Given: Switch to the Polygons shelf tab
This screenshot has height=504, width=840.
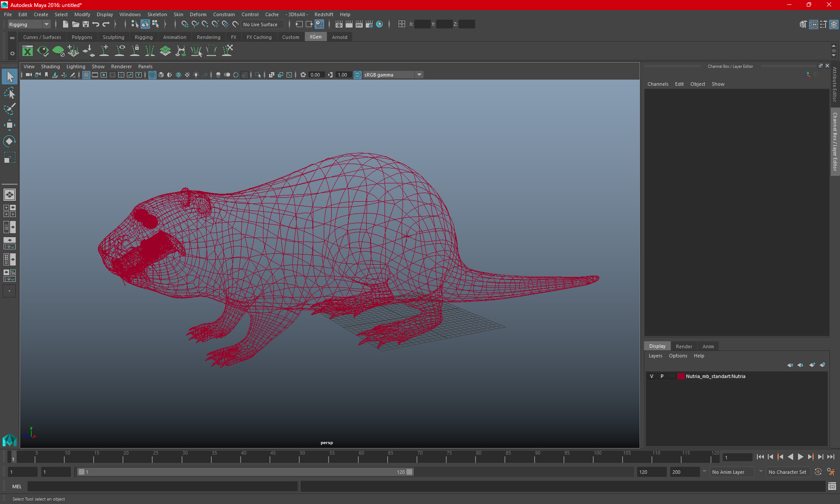Looking at the screenshot, I should [82, 37].
